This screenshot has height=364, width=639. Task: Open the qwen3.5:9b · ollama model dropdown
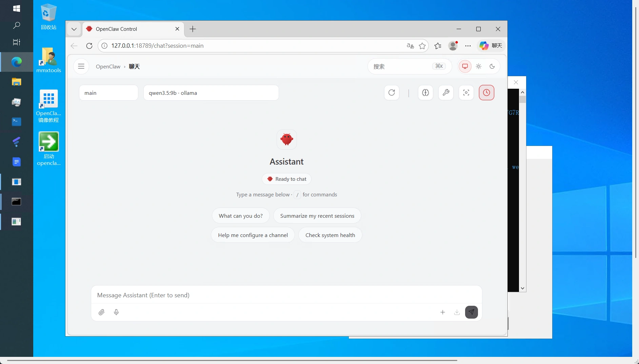211,93
